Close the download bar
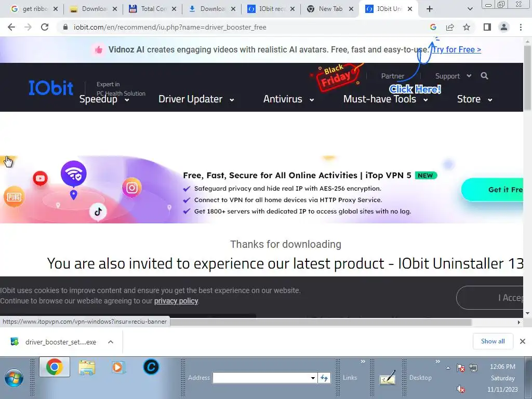Image resolution: width=532 pixels, height=399 pixels. click(x=523, y=341)
